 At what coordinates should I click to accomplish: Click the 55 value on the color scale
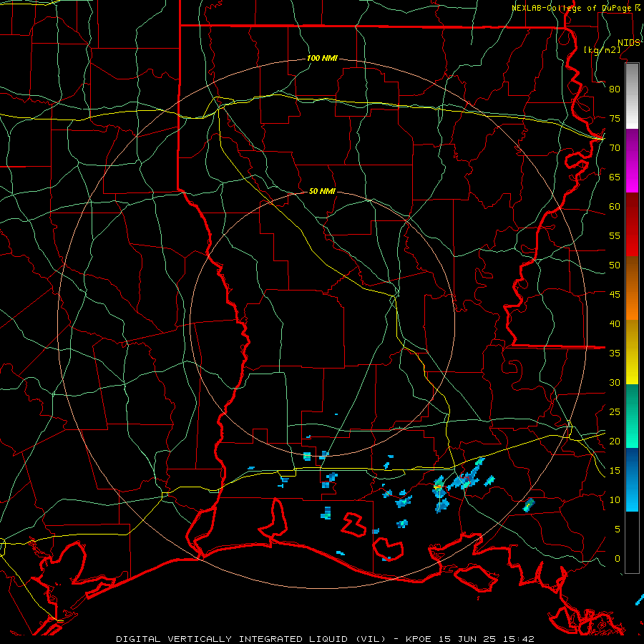pyautogui.click(x=615, y=236)
